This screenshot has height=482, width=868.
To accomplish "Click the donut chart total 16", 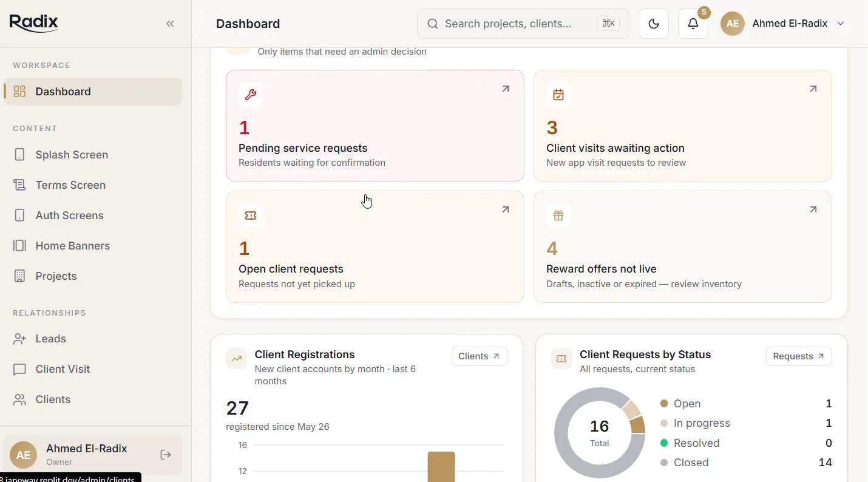I will [x=600, y=433].
